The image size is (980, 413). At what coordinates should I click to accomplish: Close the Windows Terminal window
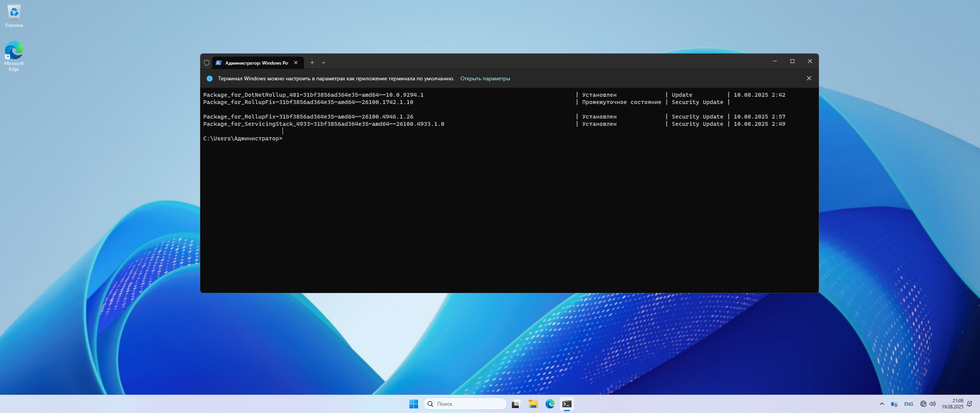tap(810, 61)
